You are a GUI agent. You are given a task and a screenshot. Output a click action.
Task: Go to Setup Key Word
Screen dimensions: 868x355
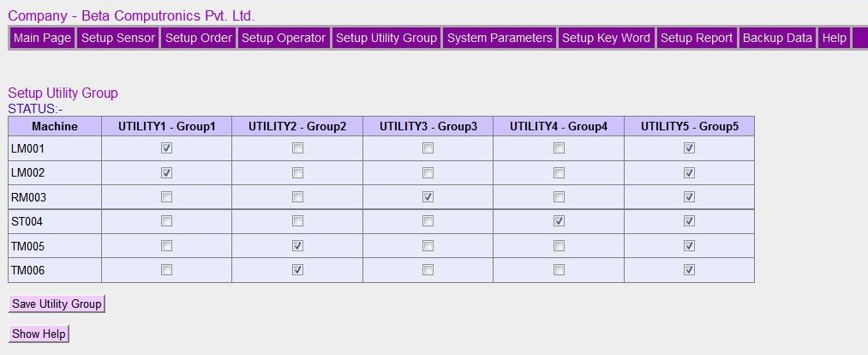point(606,38)
